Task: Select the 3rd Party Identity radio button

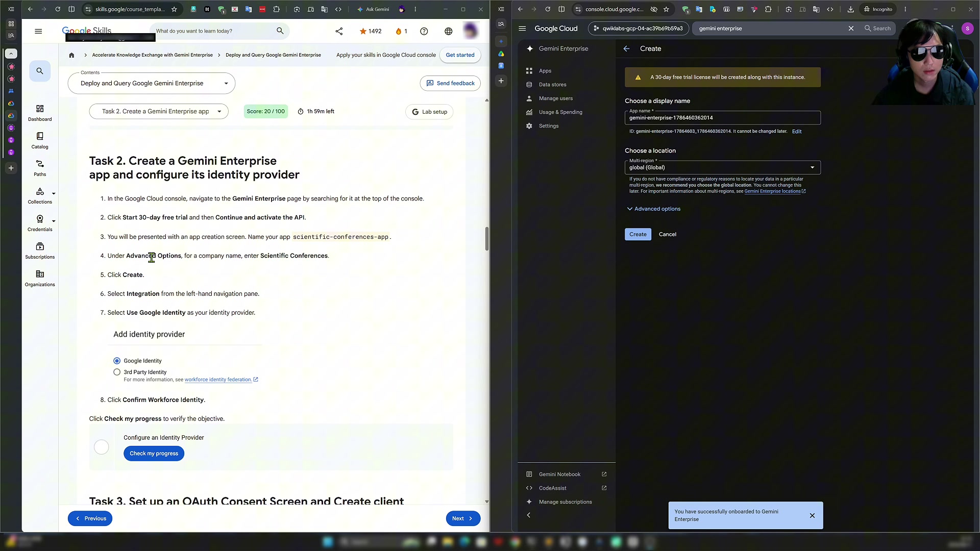Action: [117, 372]
